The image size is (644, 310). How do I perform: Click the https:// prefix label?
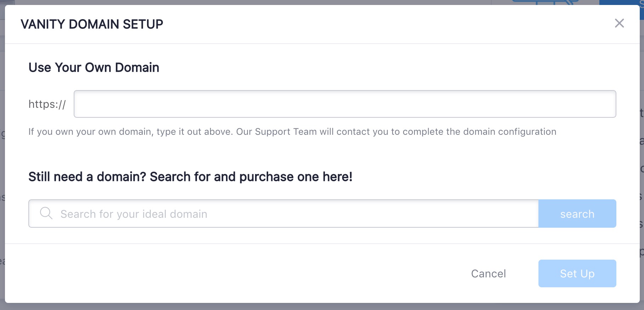[x=47, y=104]
